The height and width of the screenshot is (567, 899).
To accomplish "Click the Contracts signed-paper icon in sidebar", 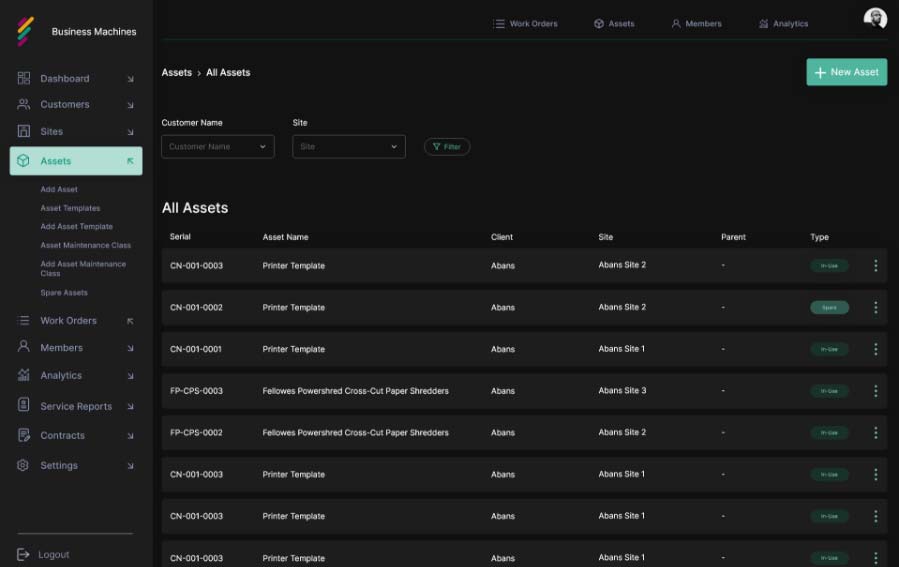I will coord(24,435).
